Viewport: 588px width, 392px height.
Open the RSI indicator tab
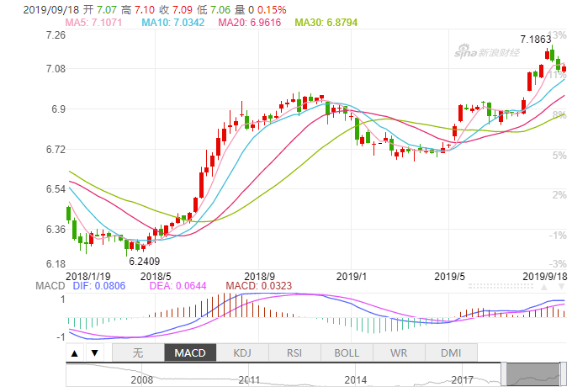click(x=294, y=353)
